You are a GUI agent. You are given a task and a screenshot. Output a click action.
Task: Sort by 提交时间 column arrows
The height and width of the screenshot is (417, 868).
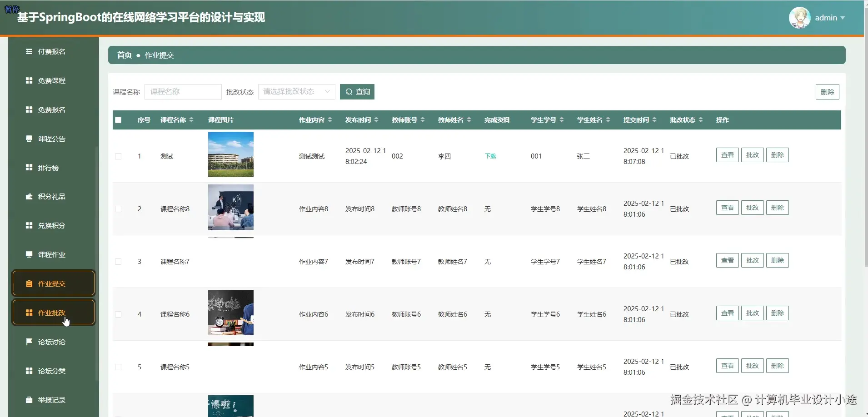654,120
